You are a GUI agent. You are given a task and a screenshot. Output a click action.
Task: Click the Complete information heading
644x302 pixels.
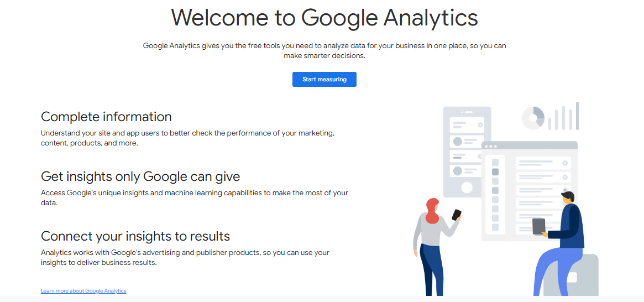[106, 117]
